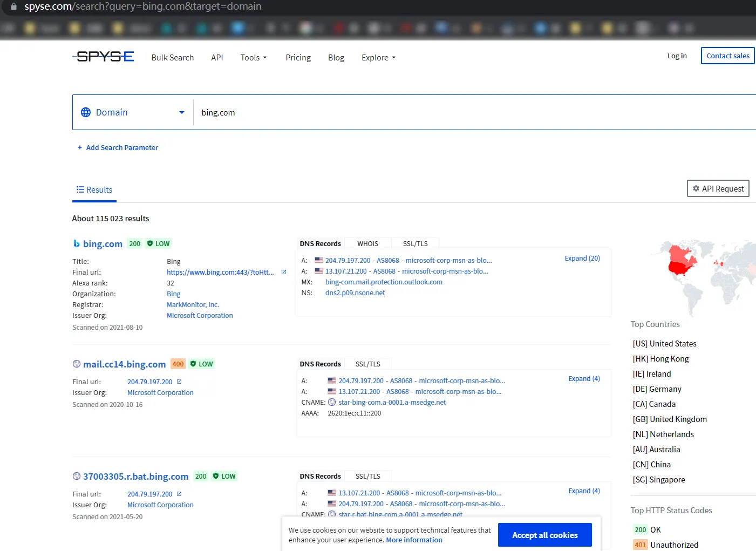
Task: Click the Bing favicon icon next to bing.com
Action: (76, 243)
